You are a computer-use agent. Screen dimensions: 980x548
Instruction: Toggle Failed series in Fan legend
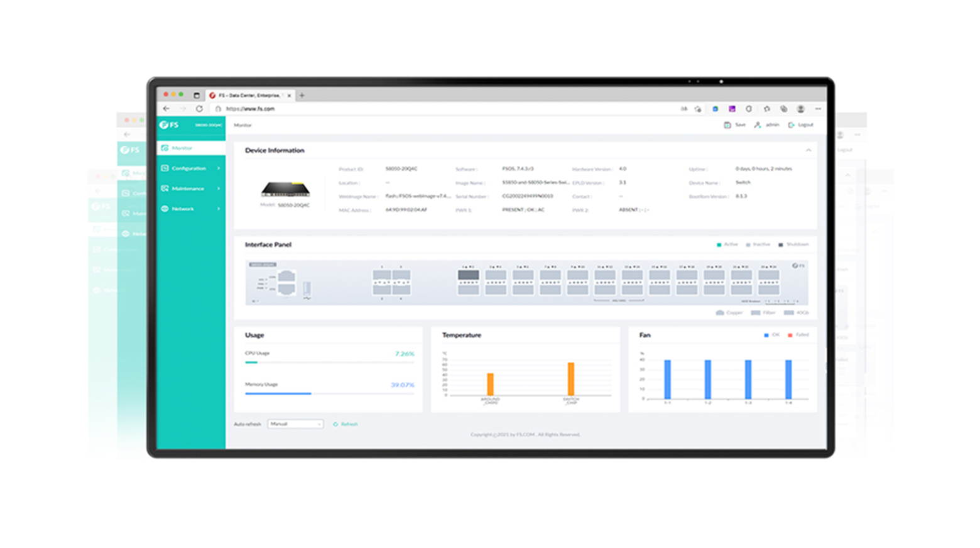point(790,335)
